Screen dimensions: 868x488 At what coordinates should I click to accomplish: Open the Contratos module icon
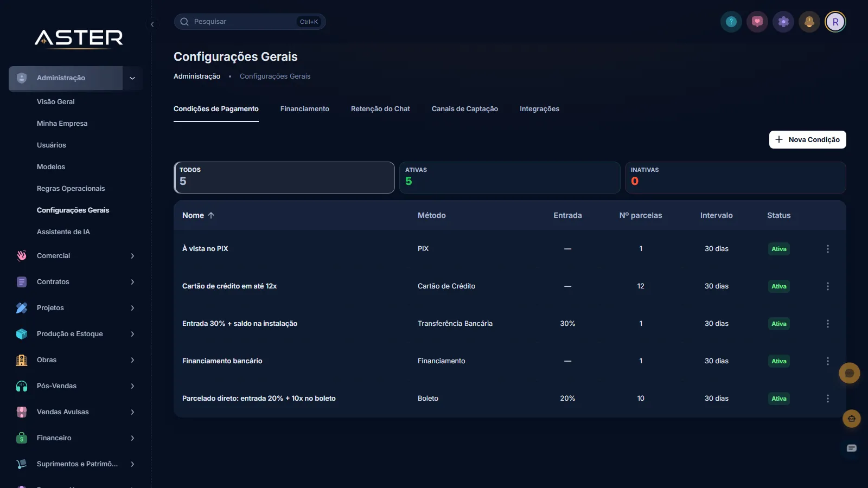(x=22, y=282)
